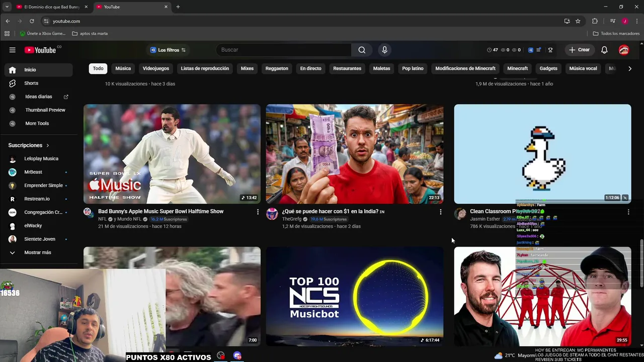The image size is (644, 362).
Task: Select the Videojuegos filter chip
Action: [156, 68]
